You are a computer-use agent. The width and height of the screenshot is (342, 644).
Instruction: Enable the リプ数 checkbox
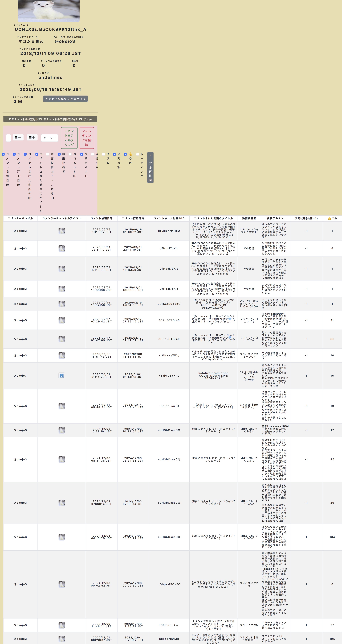104,154
